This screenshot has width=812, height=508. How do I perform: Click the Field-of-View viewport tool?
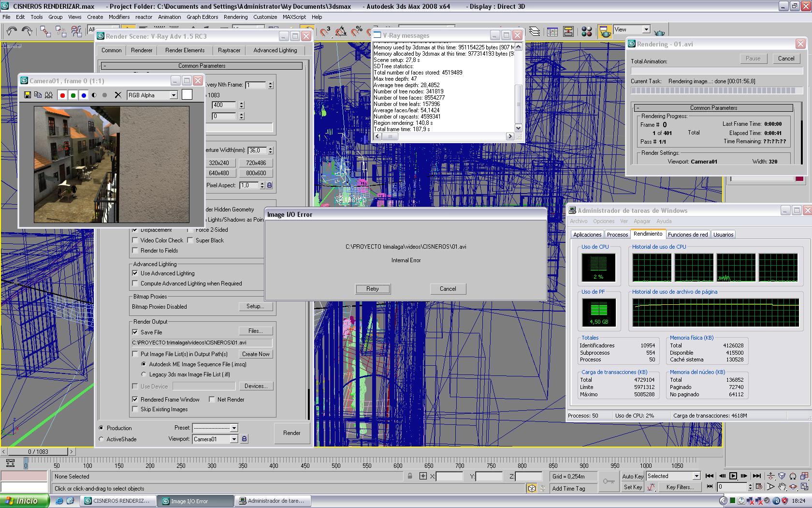pos(770,487)
